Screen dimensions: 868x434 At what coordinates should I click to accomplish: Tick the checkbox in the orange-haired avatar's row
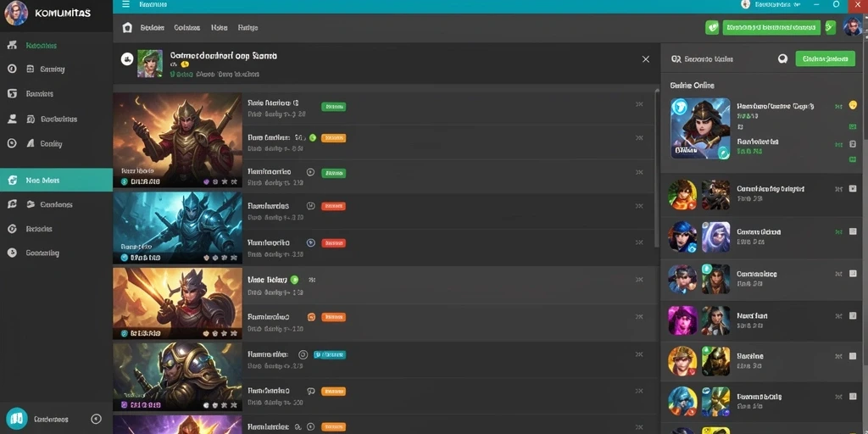point(853,189)
